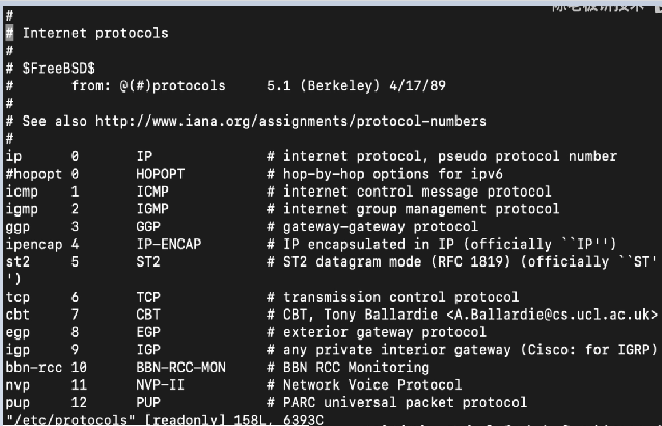The height and width of the screenshot is (426, 662).
Task: Click the highlighted cursor on the Internet protocols line
Action: [9, 33]
